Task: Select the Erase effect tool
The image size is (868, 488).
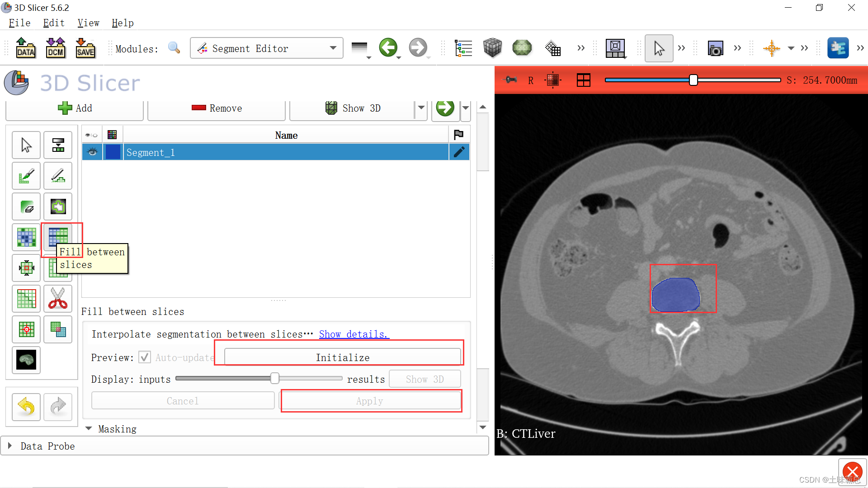Action: pyautogui.click(x=26, y=206)
